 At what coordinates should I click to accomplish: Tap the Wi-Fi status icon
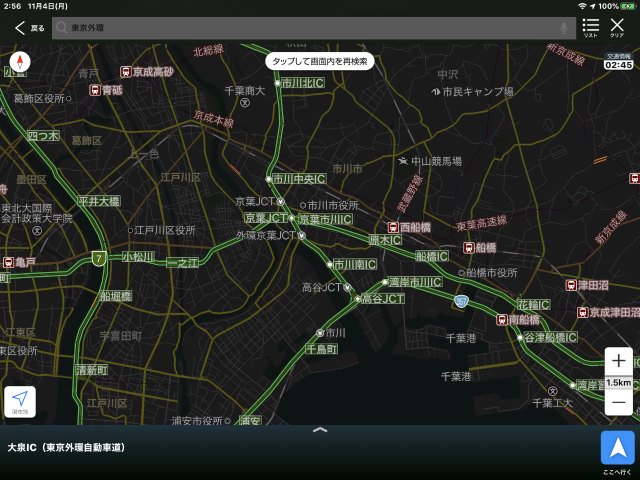(582, 6)
